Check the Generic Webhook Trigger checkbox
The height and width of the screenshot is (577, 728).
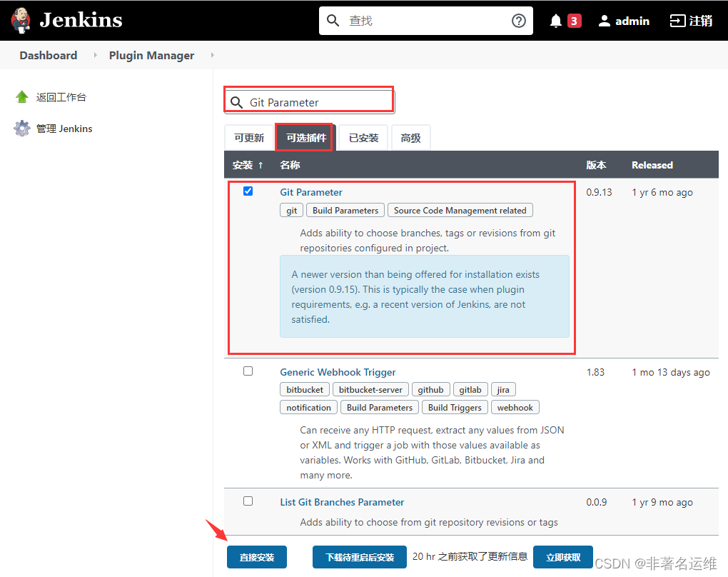(248, 371)
